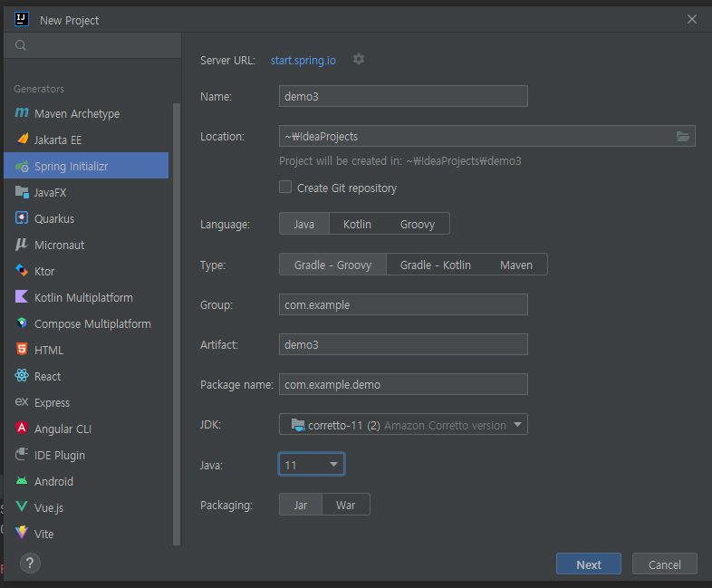Switch language to Kotlin

[x=357, y=224]
